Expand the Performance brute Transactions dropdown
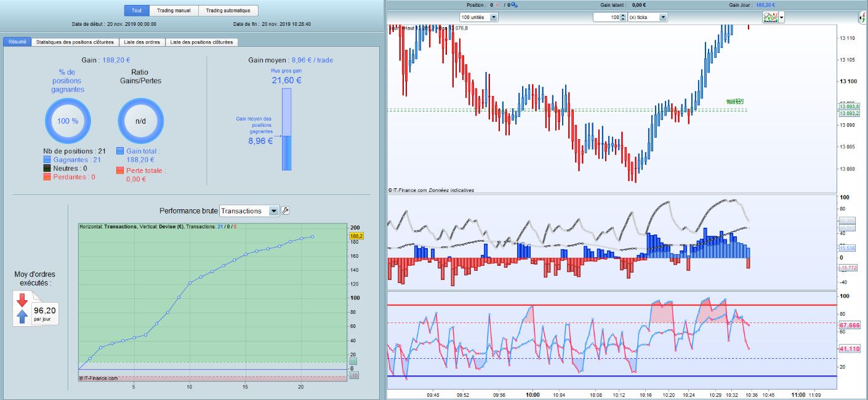Viewport: 868px width, 400px height. coord(249,210)
